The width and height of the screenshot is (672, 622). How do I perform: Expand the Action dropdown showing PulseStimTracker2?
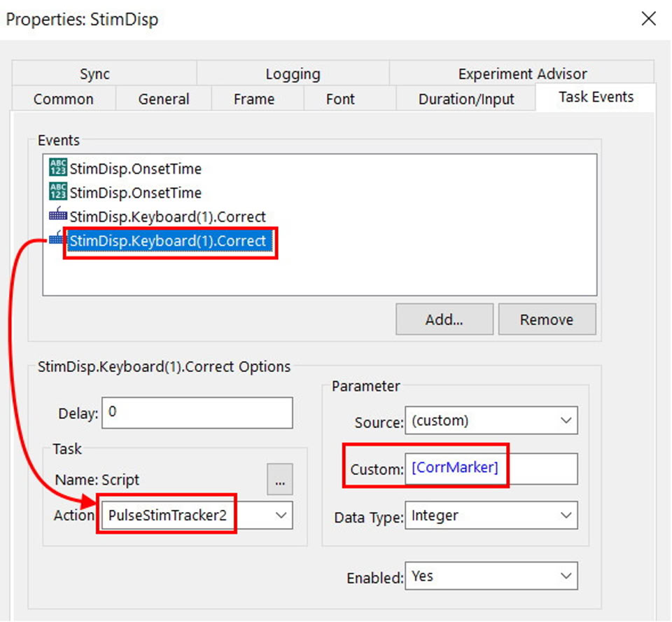281,515
